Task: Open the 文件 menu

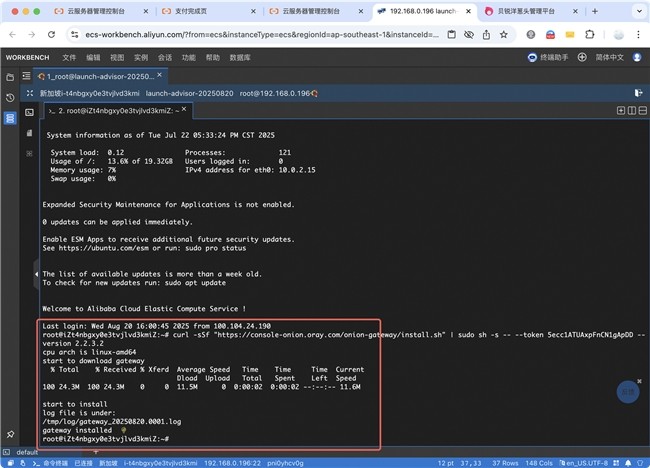Action: 69,57
